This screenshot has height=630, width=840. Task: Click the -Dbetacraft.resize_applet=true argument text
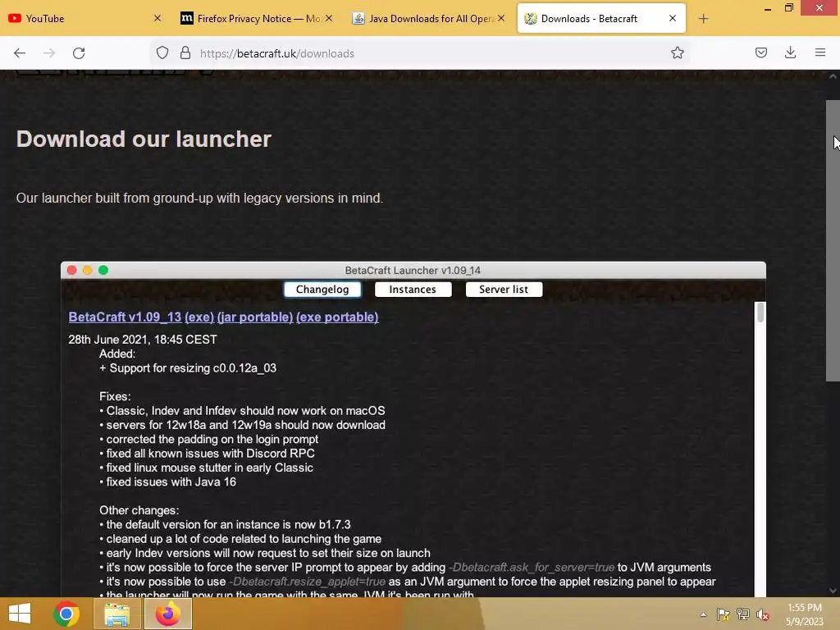coord(307,582)
